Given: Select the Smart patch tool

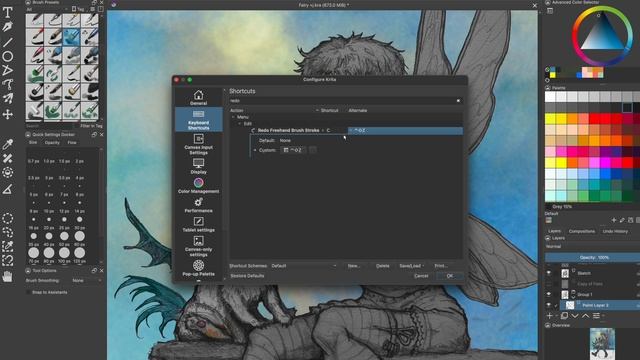Looking at the screenshot, I should pos(7,158).
